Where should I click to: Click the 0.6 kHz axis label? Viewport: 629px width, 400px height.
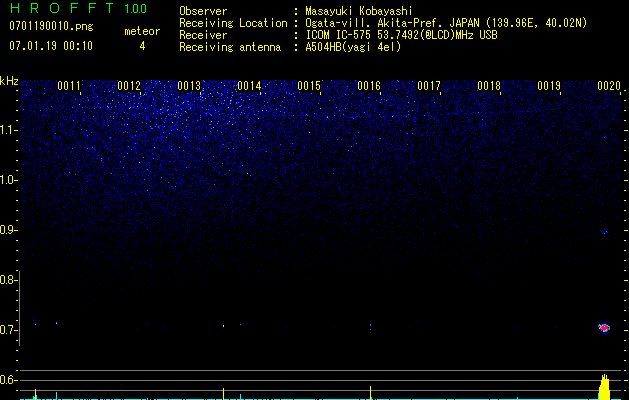tap(7, 380)
